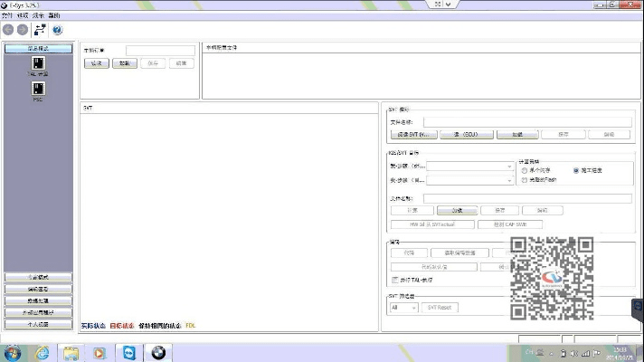This screenshot has width=644, height=362.
Task: Select the first radio option under KIS/SVT
Action: 525,170
